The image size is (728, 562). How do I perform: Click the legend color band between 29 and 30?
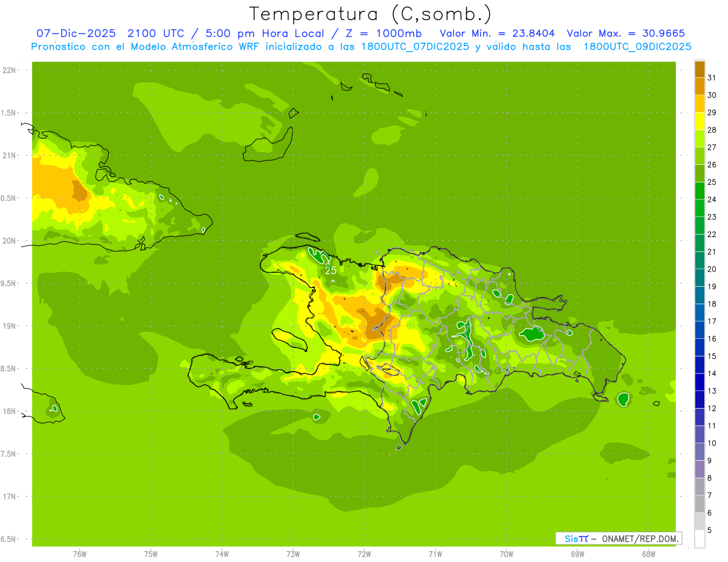699,104
